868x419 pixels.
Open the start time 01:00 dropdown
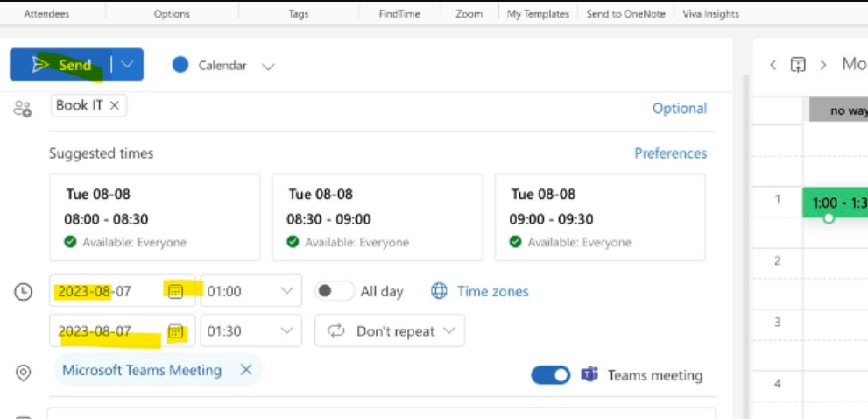point(251,291)
